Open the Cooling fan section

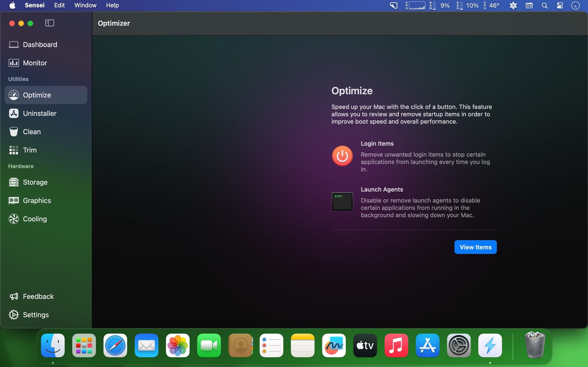coord(35,219)
